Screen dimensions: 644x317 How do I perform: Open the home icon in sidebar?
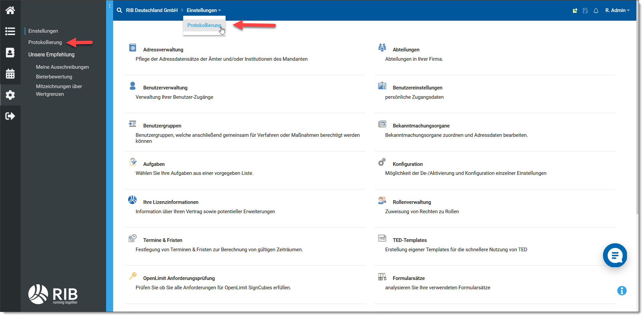pyautogui.click(x=10, y=10)
